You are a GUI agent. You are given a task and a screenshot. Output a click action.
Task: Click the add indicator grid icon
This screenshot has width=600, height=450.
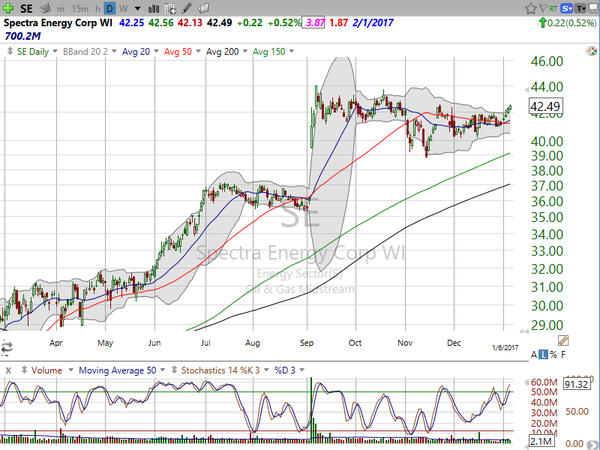[x=170, y=8]
